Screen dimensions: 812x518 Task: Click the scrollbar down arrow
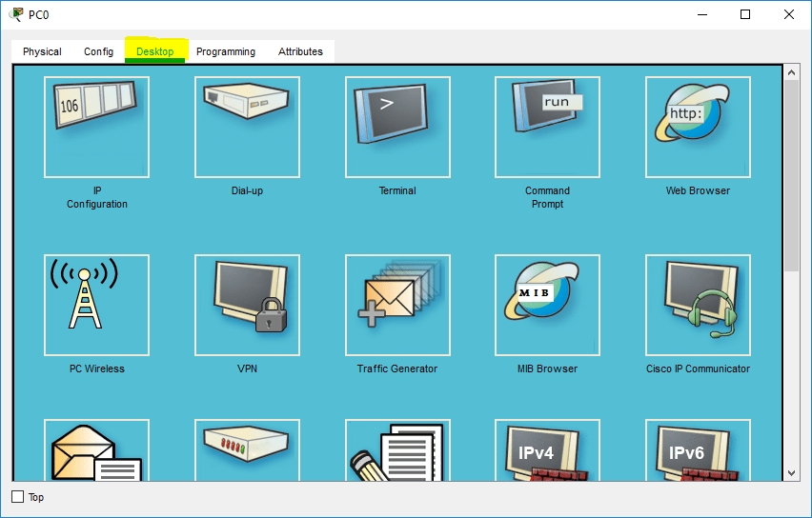point(791,473)
